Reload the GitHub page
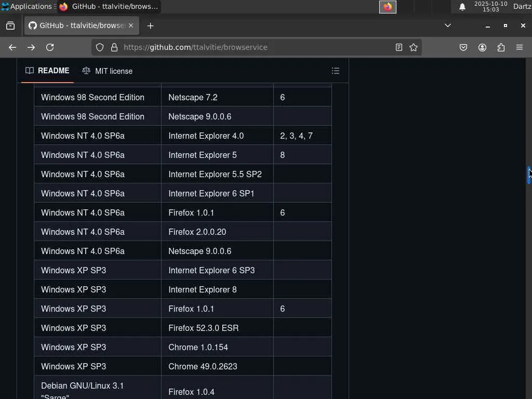 click(50, 47)
